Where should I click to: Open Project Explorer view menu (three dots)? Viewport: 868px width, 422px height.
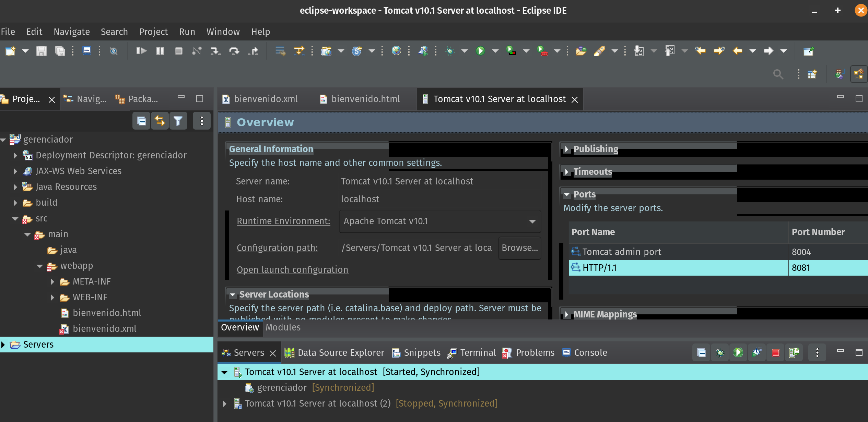[x=202, y=121]
